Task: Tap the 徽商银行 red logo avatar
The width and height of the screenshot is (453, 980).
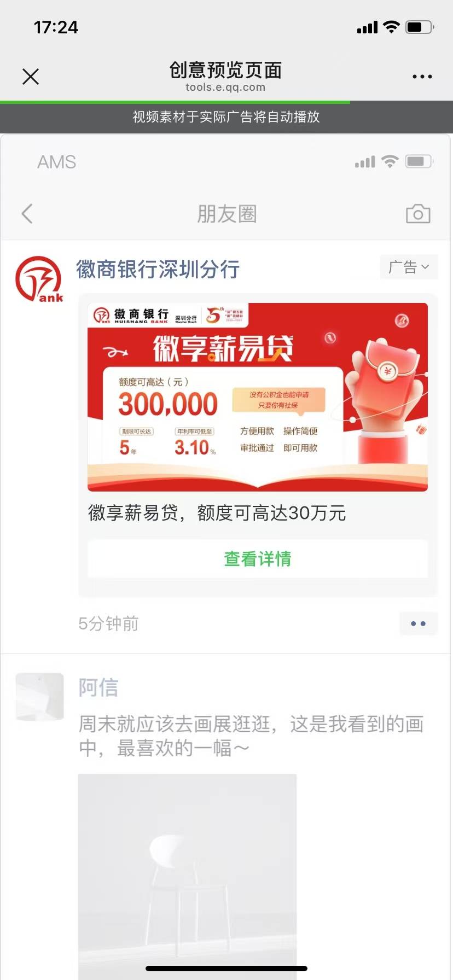Action: tap(39, 279)
